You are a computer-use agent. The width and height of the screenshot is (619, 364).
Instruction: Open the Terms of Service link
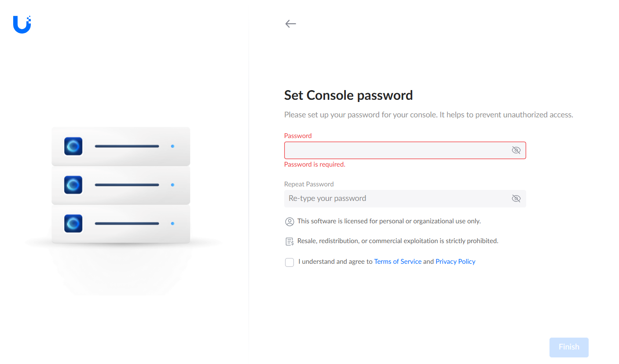[x=398, y=262]
